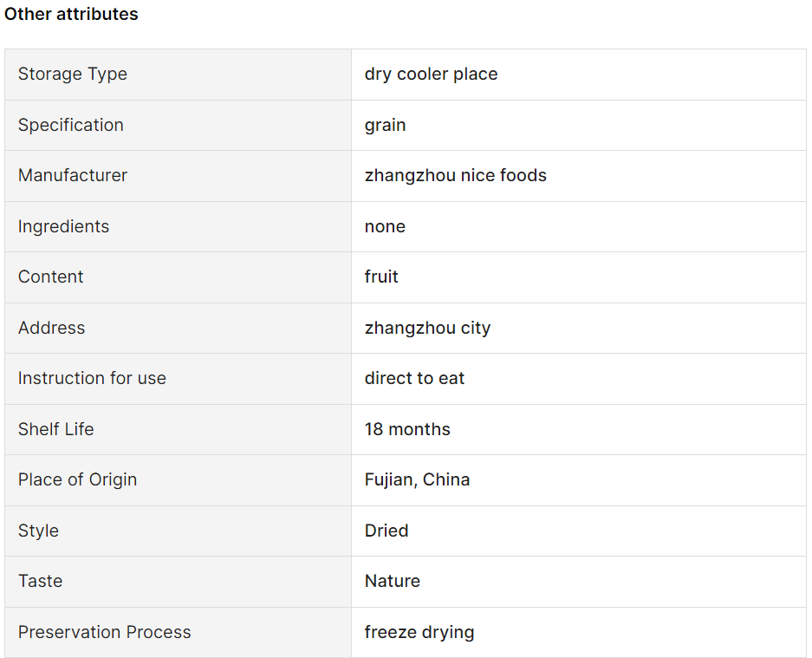Click the direct to eat value
812x658 pixels.
tap(414, 378)
